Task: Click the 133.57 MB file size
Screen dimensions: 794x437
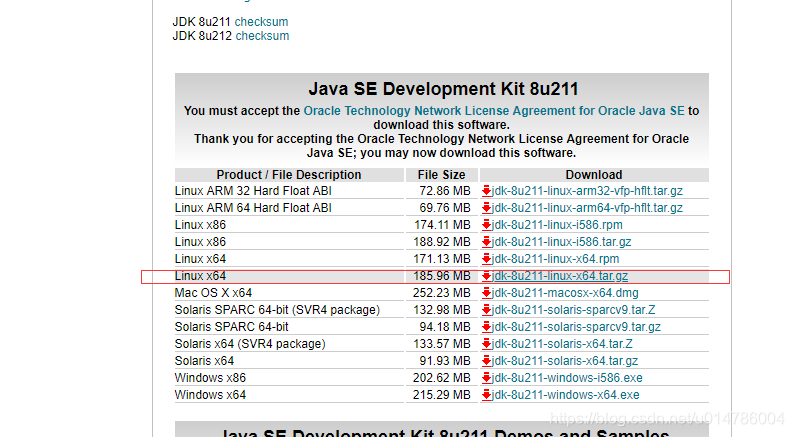Action: (x=442, y=344)
